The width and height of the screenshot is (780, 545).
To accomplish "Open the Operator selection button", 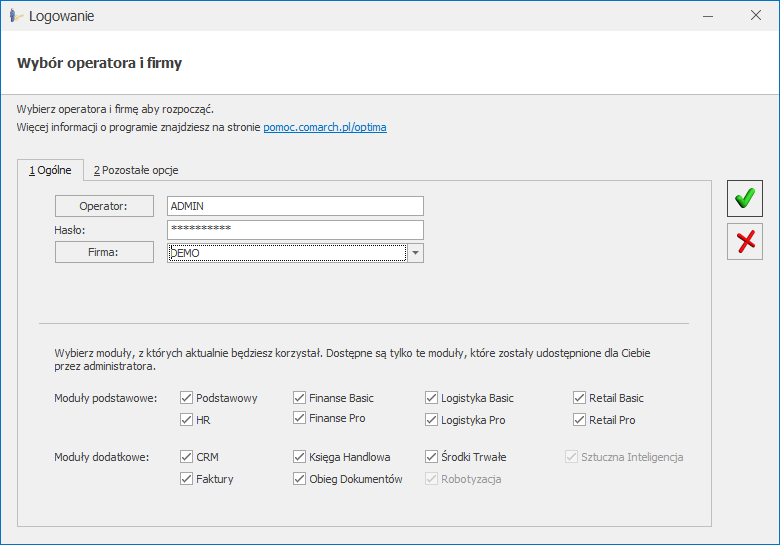I will pos(104,206).
